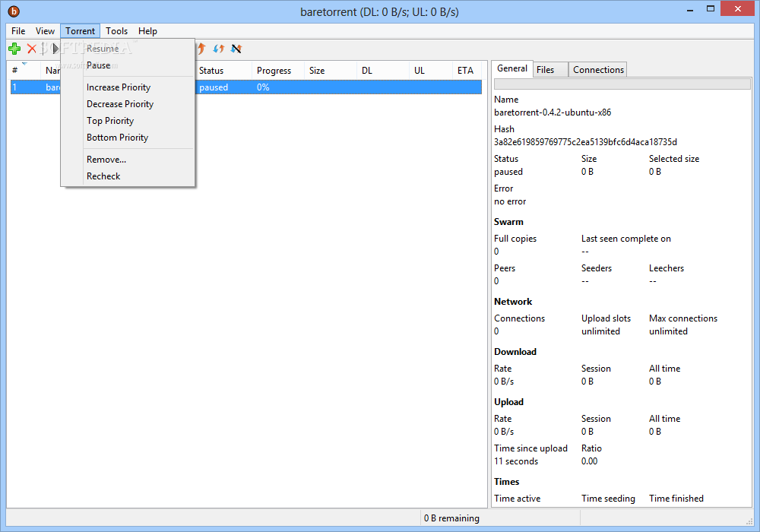The image size is (760, 532).
Task: Switch to the Connections tab
Action: coord(598,70)
